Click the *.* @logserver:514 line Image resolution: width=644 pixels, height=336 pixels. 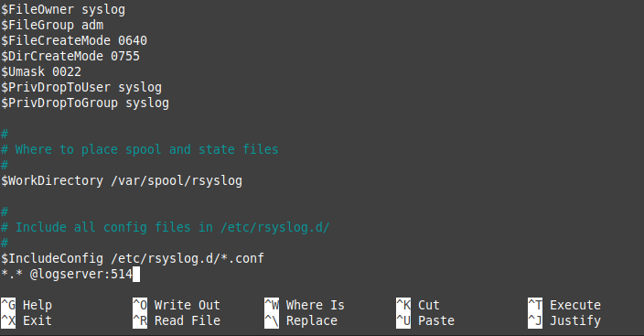click(67, 275)
